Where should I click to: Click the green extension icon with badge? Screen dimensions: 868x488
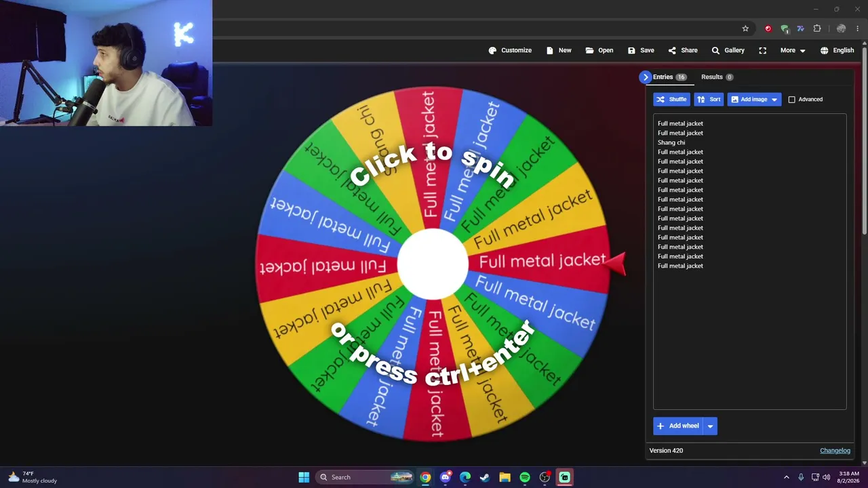(x=785, y=28)
